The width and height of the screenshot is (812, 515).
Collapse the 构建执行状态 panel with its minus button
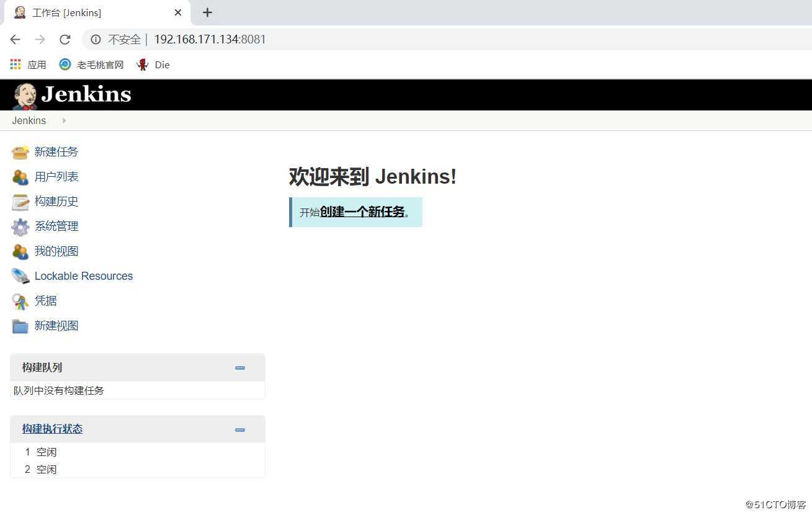(240, 430)
